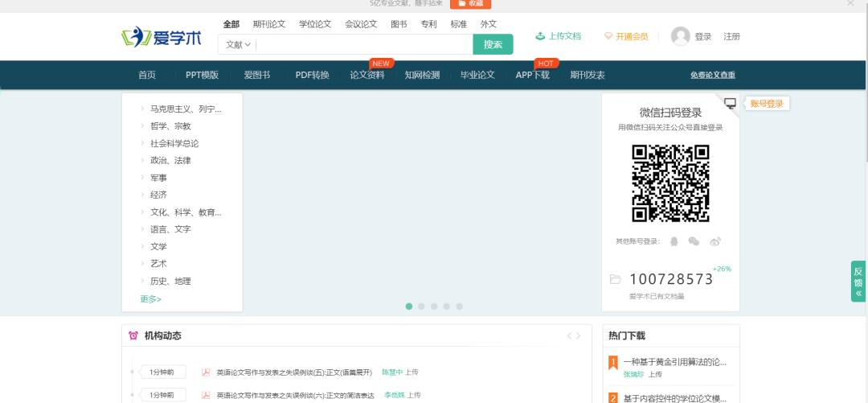Image resolution: width=868 pixels, height=403 pixels.
Task: Open 期刊发表 in navigation bar
Action: tap(588, 76)
